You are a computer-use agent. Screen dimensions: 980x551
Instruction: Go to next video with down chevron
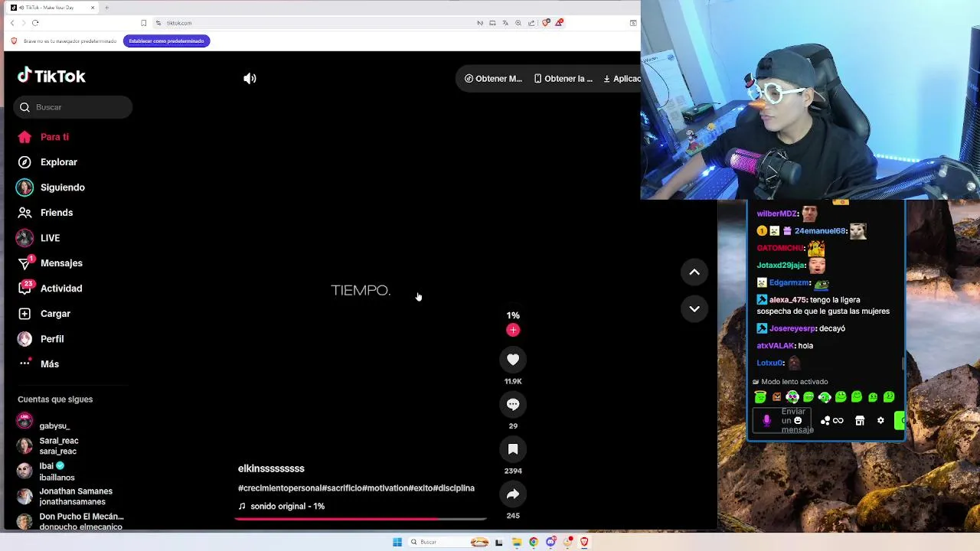(x=694, y=308)
